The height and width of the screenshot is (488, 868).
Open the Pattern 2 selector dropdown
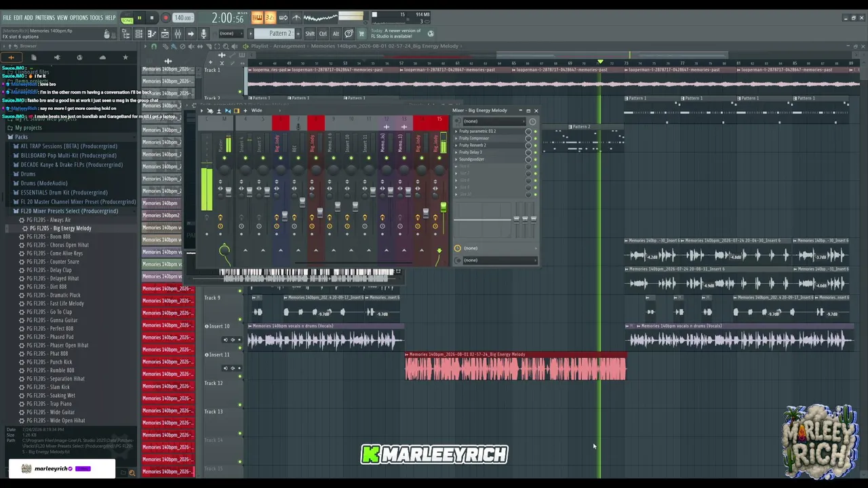[275, 33]
